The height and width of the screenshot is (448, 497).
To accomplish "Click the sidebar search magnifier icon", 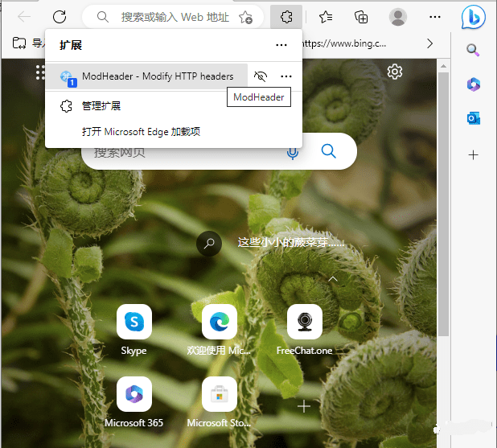I will tap(473, 50).
